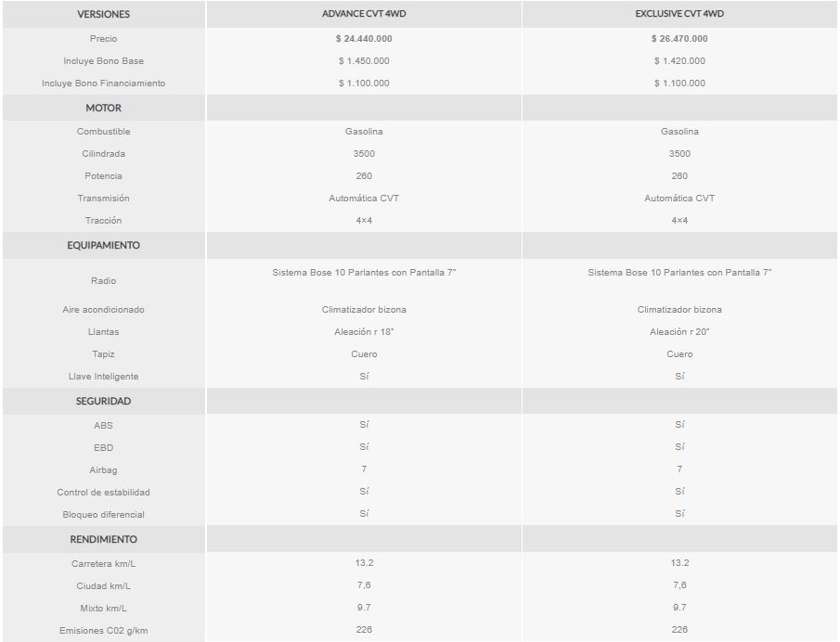Click the RENDIMIENTO section header
Screen dimensions: 840x642
click(x=103, y=539)
